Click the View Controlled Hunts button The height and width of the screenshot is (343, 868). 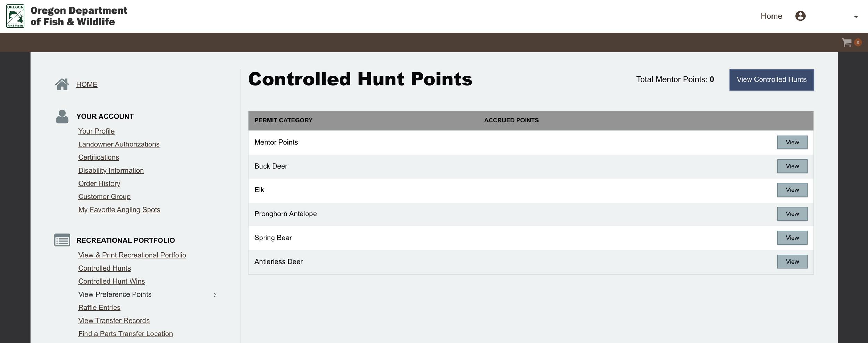pyautogui.click(x=771, y=79)
